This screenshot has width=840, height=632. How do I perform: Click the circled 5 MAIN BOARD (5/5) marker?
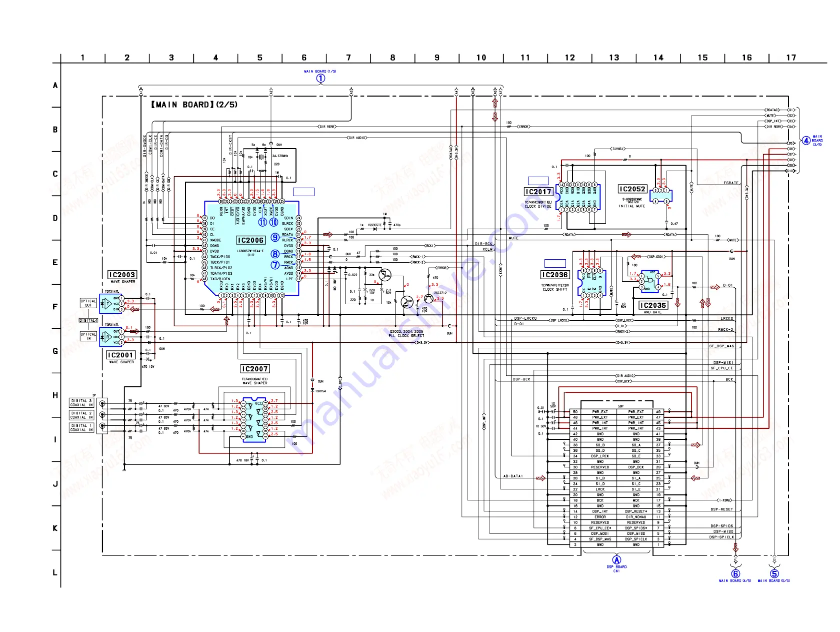coord(774,574)
